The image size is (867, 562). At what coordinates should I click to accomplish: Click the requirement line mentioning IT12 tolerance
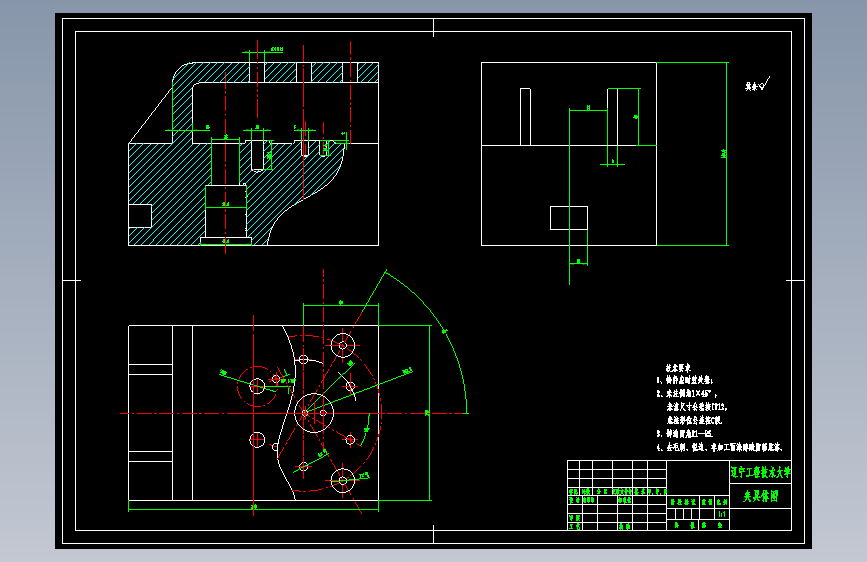pos(697,407)
